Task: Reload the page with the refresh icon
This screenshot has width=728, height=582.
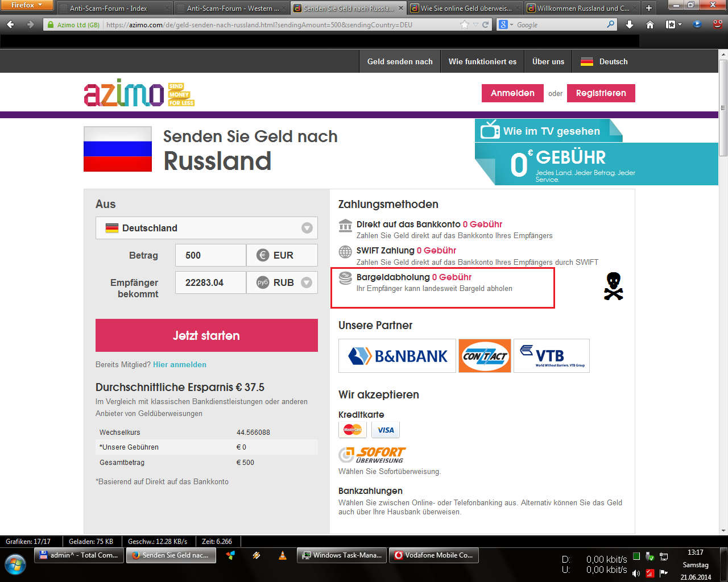Action: [x=485, y=24]
